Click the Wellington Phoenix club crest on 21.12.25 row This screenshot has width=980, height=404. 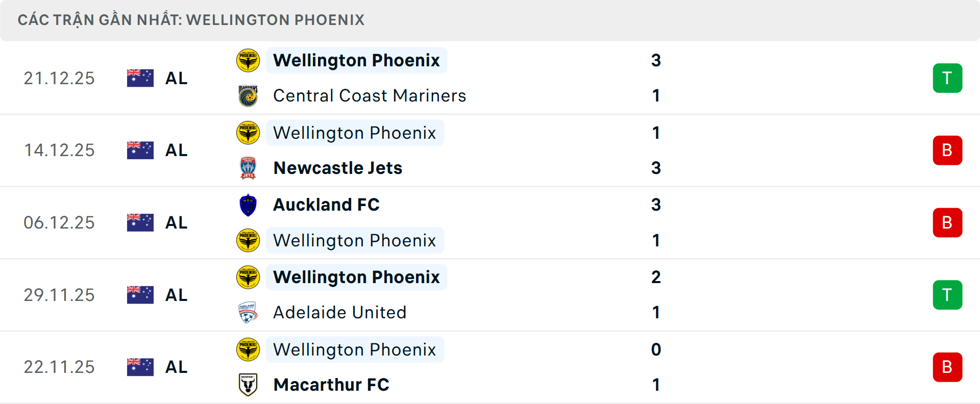coord(248,60)
